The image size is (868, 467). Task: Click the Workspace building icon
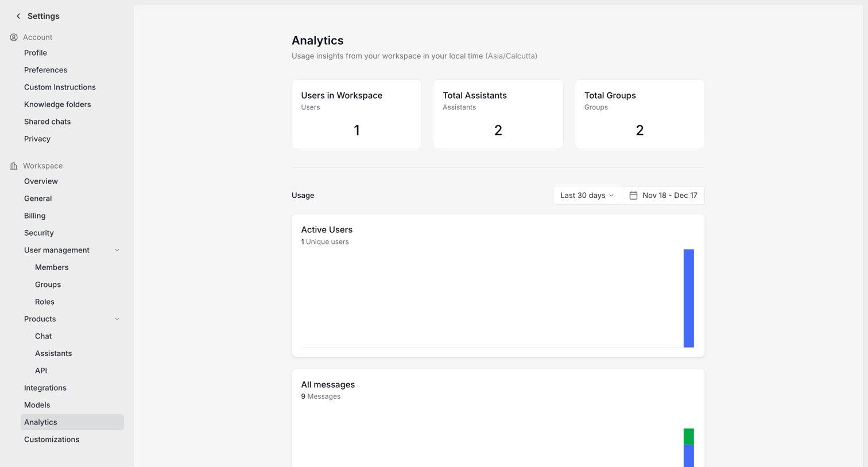click(x=14, y=166)
